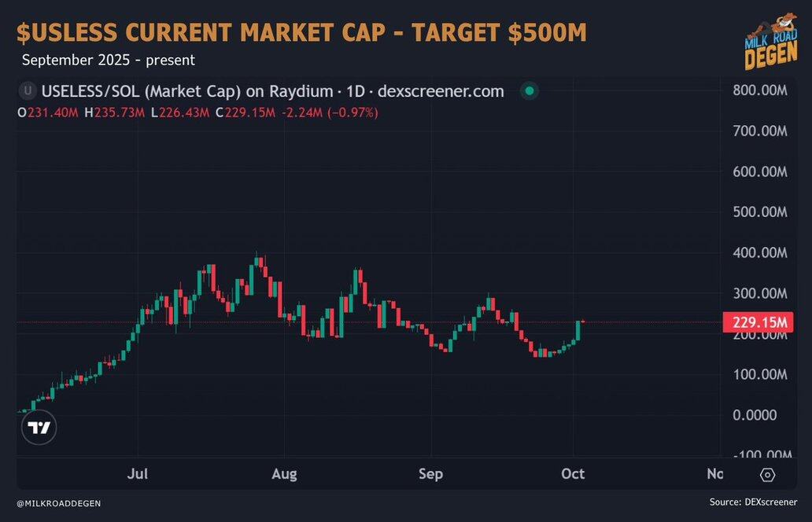Image resolution: width=812 pixels, height=522 pixels.
Task: Select the red 229.15M current price label
Action: point(756,322)
